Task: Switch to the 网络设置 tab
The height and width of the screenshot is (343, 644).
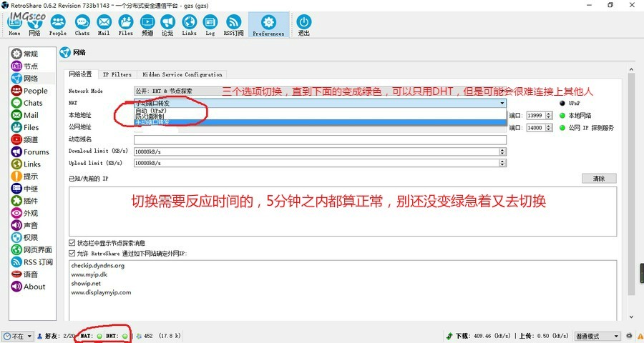Action: coord(80,74)
